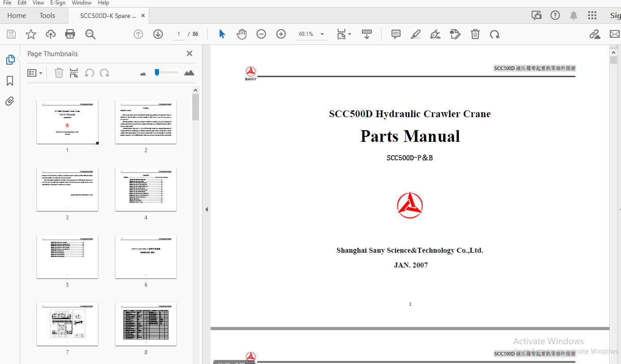Screen dimensions: 621x364
Task: Open the Help question mark icon
Action: (x=555, y=15)
